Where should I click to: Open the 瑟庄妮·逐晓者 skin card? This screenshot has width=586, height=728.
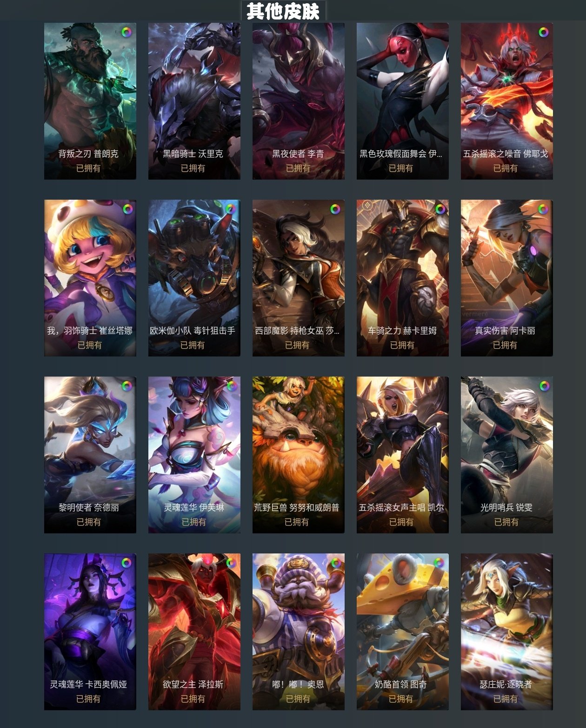tap(507, 632)
